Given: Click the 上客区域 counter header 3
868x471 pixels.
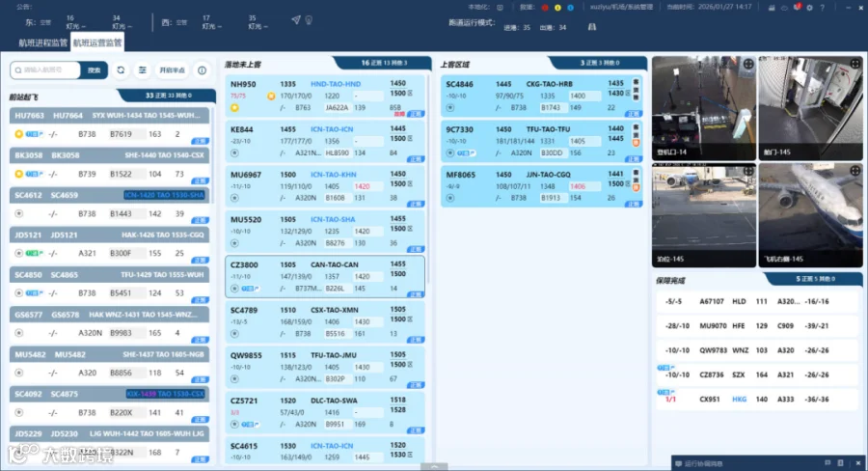Looking at the screenshot, I should point(599,63).
